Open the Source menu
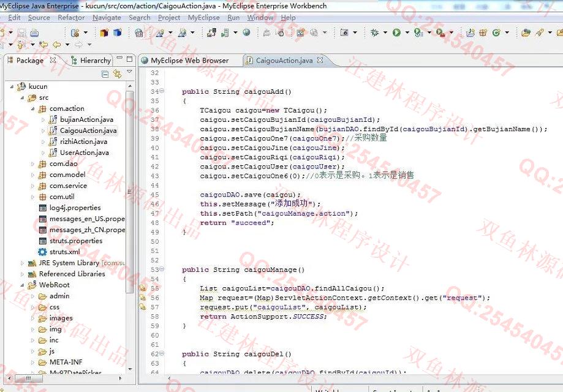 [39, 18]
